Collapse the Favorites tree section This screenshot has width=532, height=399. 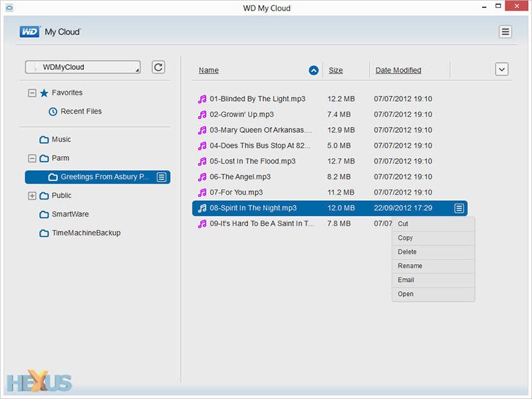tap(32, 92)
